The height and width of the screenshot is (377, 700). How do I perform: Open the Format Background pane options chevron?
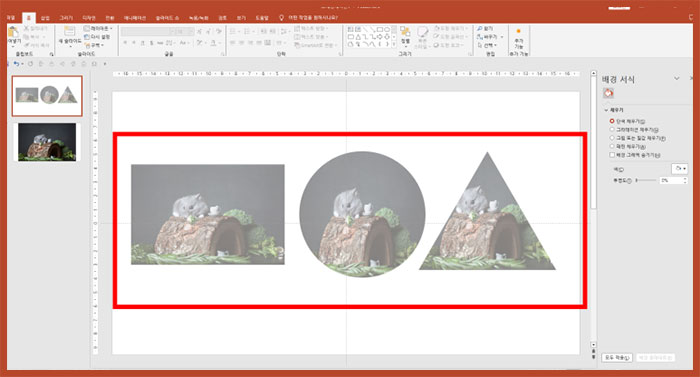point(677,79)
